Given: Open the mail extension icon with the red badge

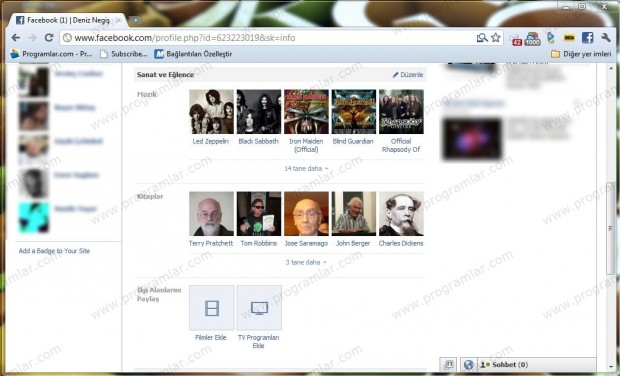Looking at the screenshot, I should (x=516, y=39).
